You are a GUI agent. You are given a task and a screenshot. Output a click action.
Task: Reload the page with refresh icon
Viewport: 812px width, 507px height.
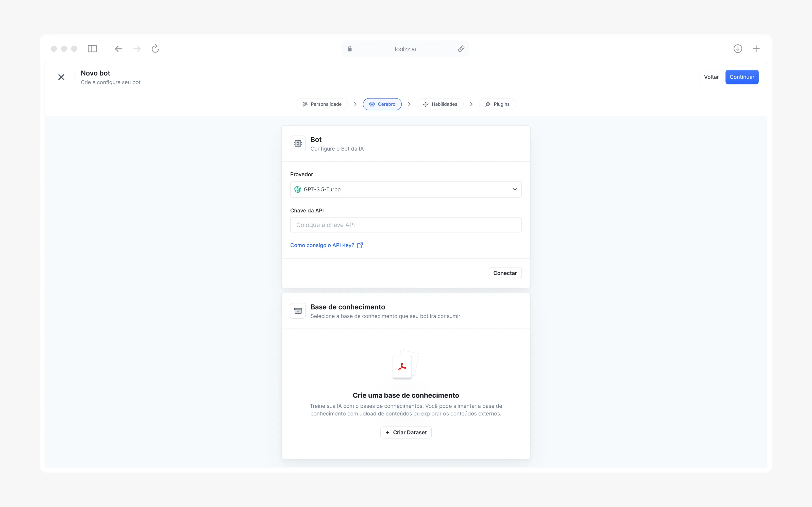155,49
